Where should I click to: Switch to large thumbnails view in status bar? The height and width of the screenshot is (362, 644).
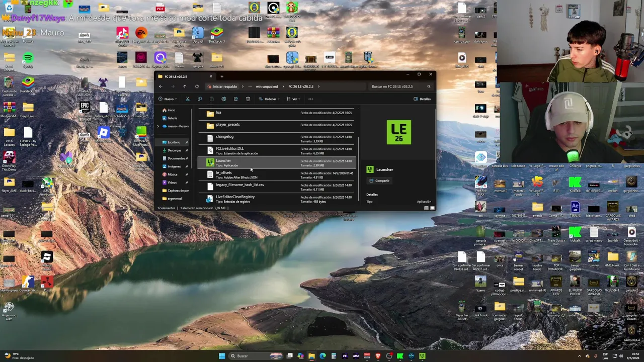pyautogui.click(x=432, y=208)
